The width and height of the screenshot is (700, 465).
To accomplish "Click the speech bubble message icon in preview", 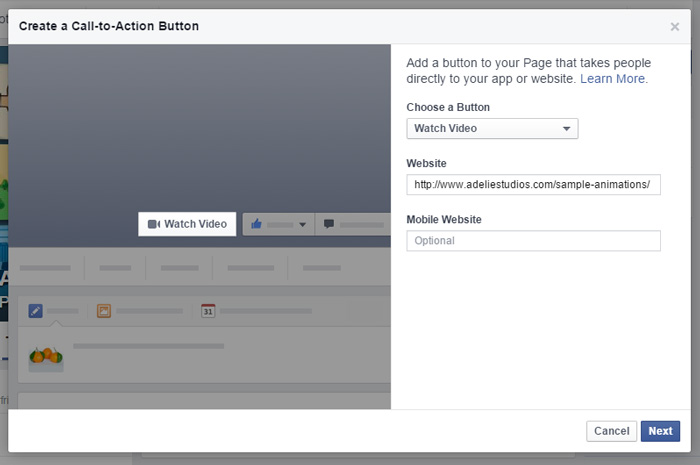I will pyautogui.click(x=329, y=224).
